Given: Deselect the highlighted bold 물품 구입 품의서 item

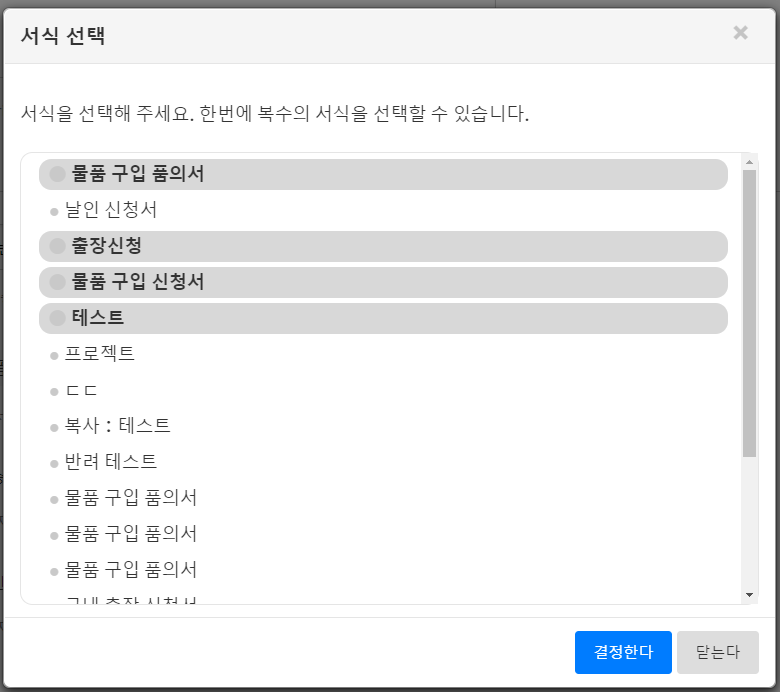Looking at the screenshot, I should click(x=138, y=174).
